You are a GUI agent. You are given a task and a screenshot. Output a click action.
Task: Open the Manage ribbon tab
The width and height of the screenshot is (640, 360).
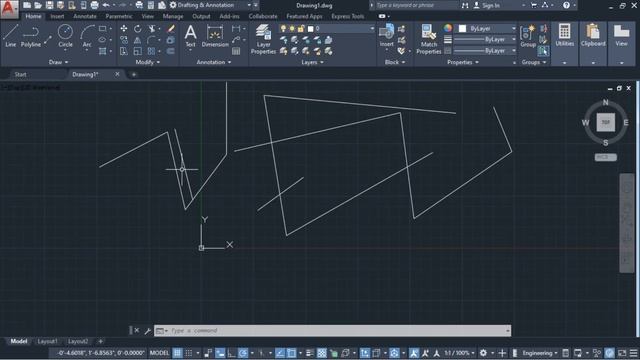[x=173, y=16]
